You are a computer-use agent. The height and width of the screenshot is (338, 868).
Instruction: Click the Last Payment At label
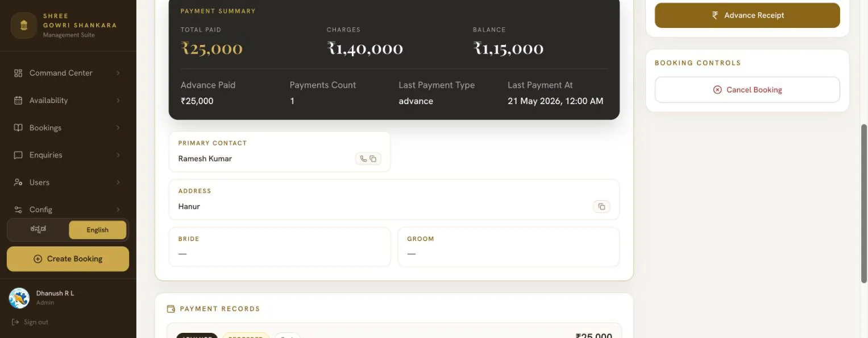[x=540, y=85]
